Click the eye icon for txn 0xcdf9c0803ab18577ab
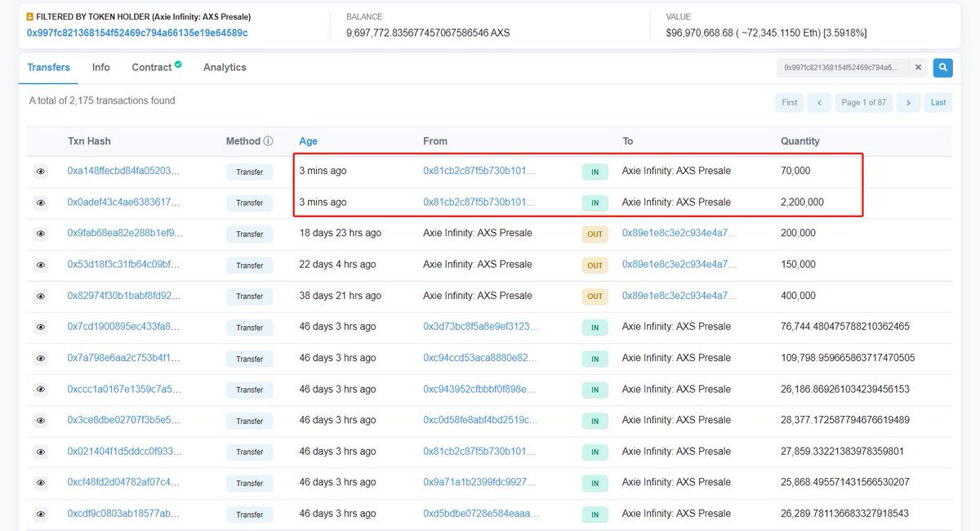980x531 pixels. coord(40,515)
